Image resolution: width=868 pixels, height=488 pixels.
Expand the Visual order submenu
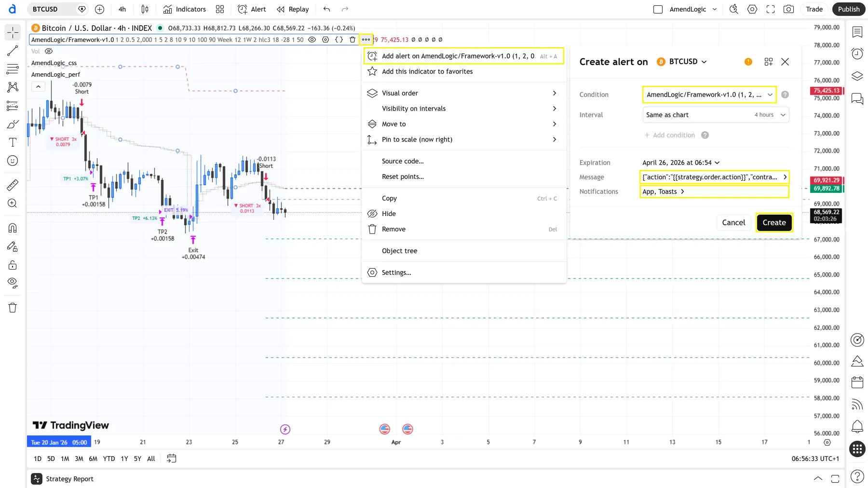tap(464, 93)
